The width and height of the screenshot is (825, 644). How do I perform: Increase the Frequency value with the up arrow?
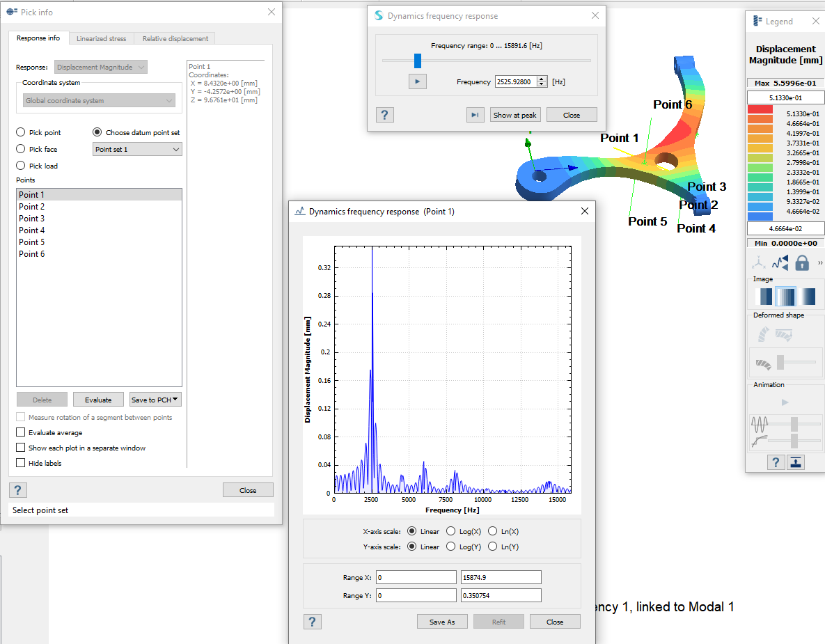[x=542, y=79]
